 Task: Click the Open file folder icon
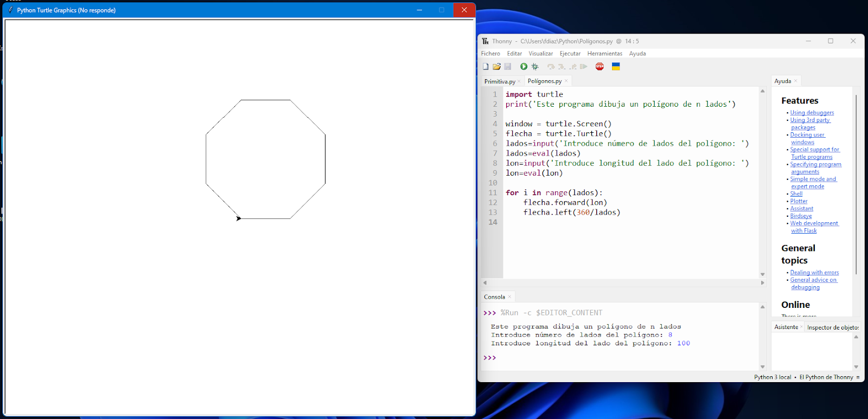[x=496, y=67]
